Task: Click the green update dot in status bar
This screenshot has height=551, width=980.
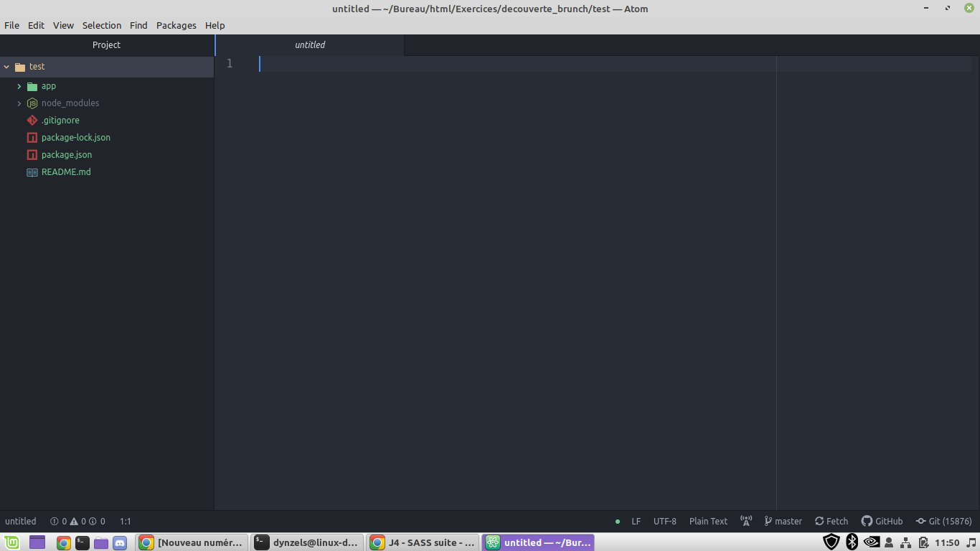Action: click(618, 522)
